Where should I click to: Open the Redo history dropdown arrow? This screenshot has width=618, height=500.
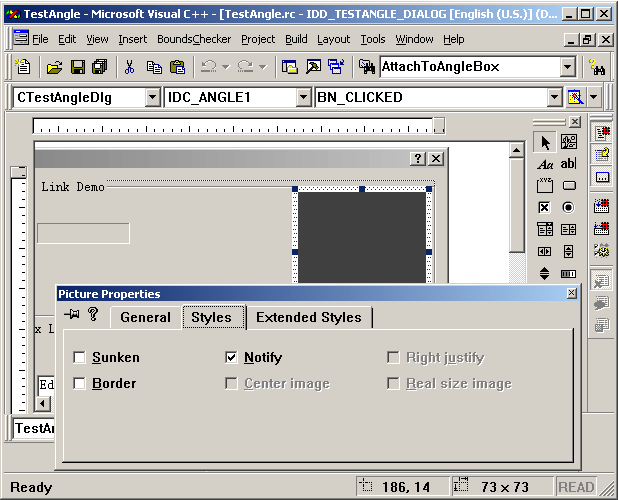pos(262,67)
